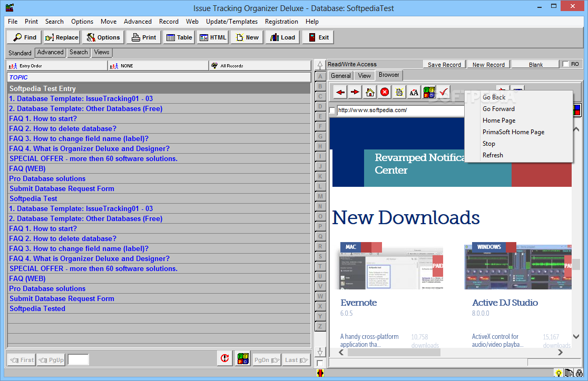This screenshot has height=381, width=588.
Task: Toggle the checkbox under the alphabet index
Action: [320, 363]
